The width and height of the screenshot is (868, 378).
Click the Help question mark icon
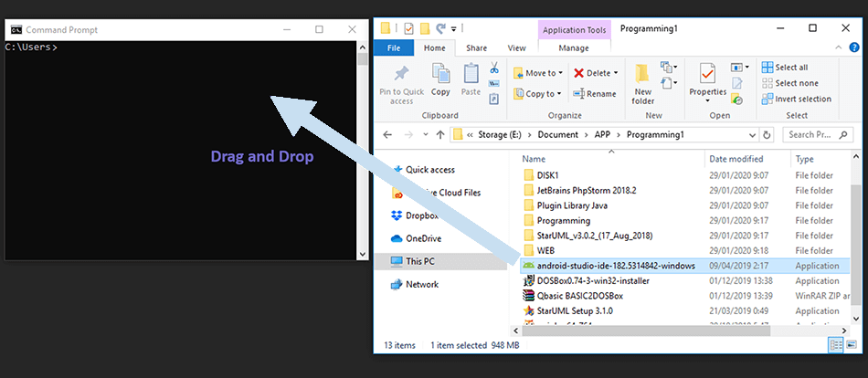coord(854,48)
